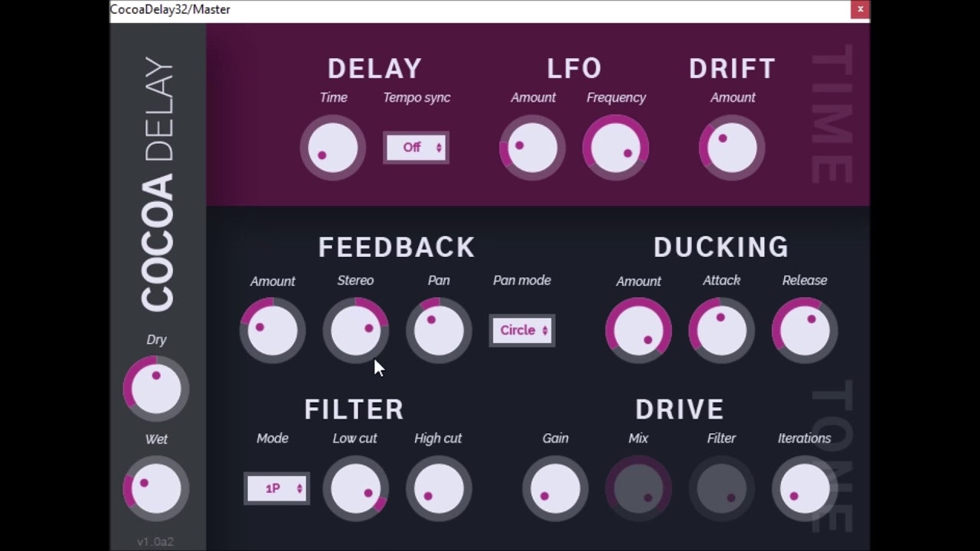Click the Drive Mix knob
The width and height of the screenshot is (980, 551).
click(639, 488)
